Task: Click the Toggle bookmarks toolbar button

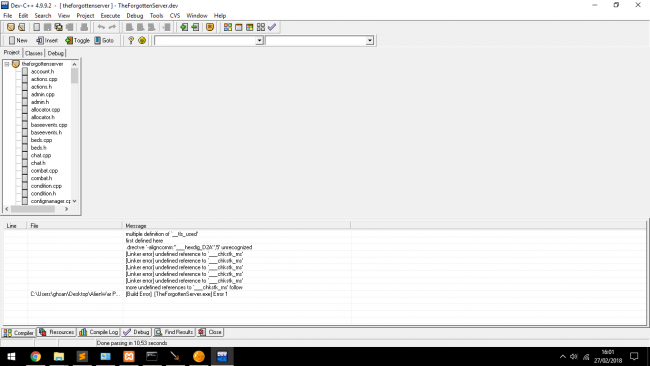Action: click(x=78, y=40)
